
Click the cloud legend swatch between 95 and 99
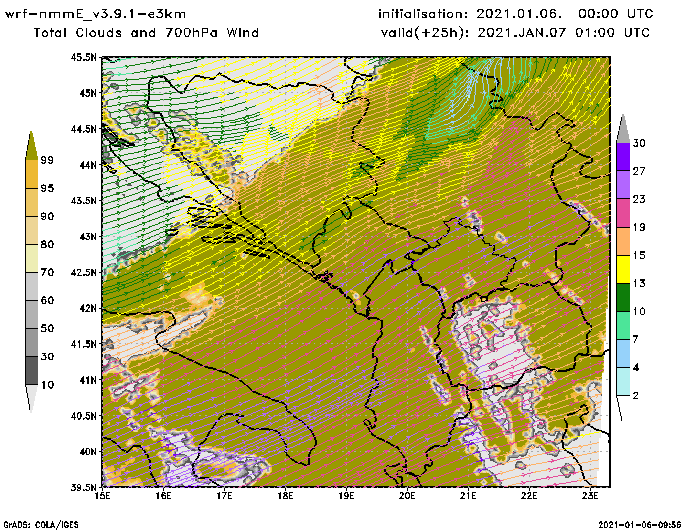pos(32,174)
